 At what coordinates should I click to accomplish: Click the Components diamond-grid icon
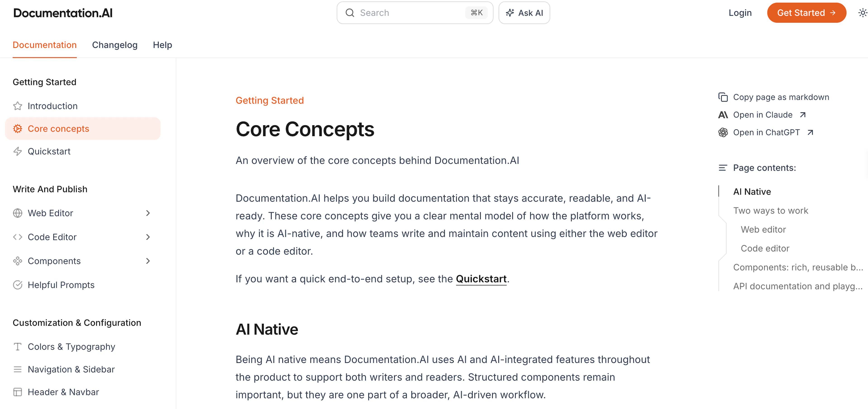[18, 261]
